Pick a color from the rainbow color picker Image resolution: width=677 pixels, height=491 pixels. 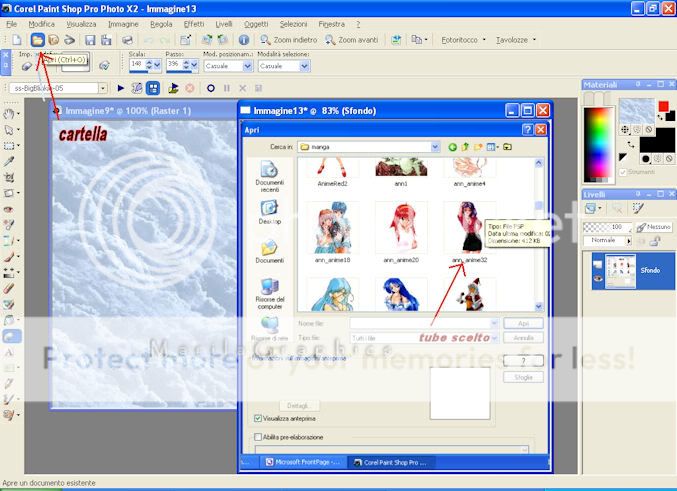click(x=598, y=144)
